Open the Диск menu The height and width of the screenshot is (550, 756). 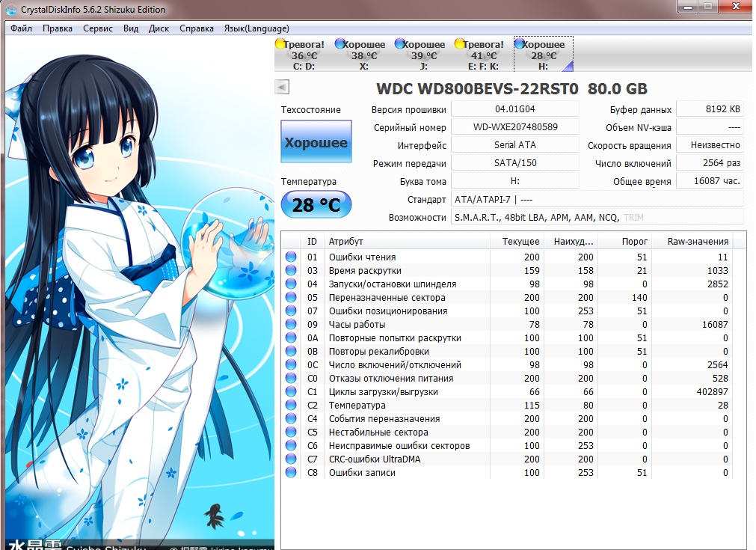(x=159, y=28)
